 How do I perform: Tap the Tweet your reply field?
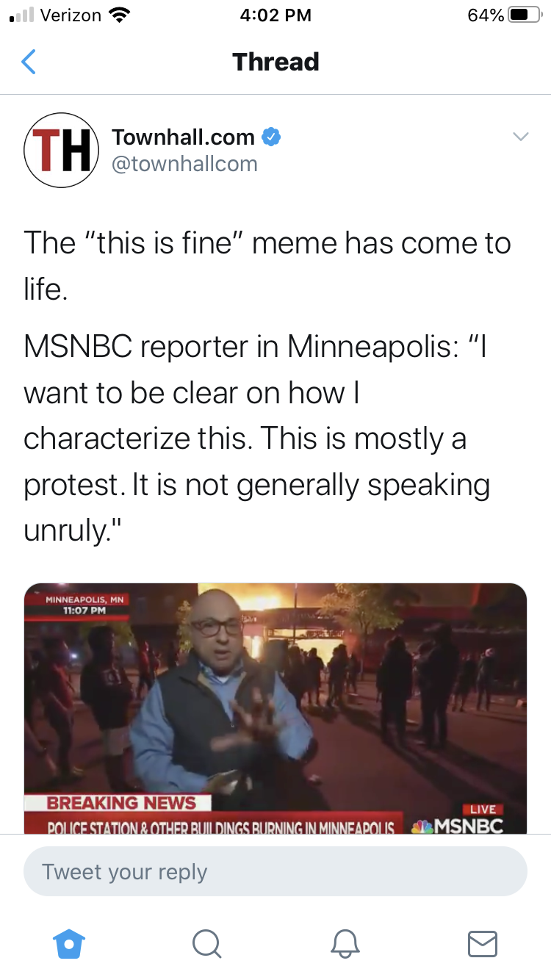275,871
